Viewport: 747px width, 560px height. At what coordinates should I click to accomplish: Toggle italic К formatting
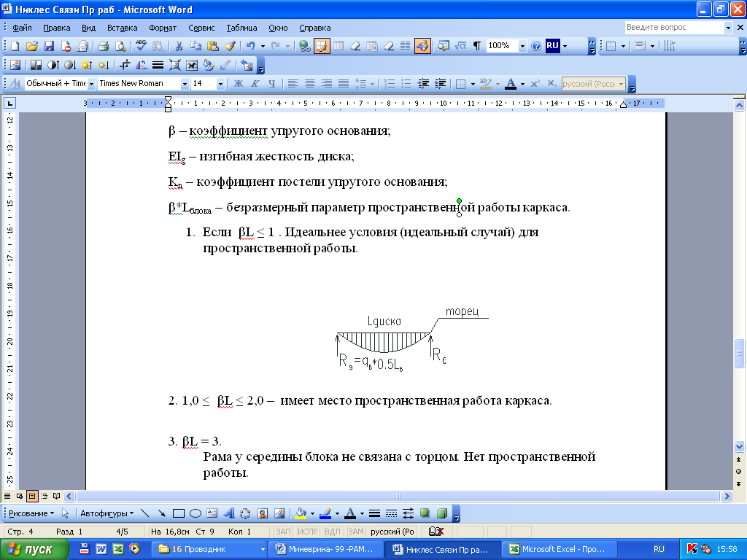[x=255, y=84]
